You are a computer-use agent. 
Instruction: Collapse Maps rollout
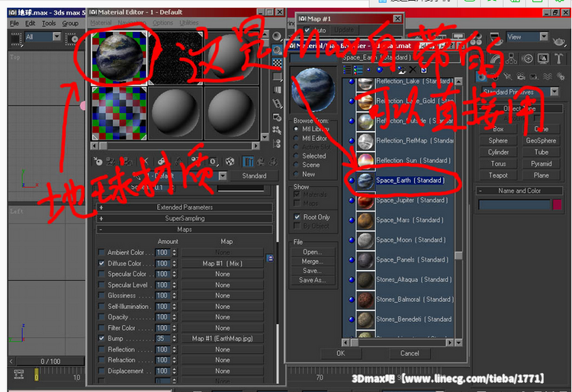pyautogui.click(x=185, y=230)
